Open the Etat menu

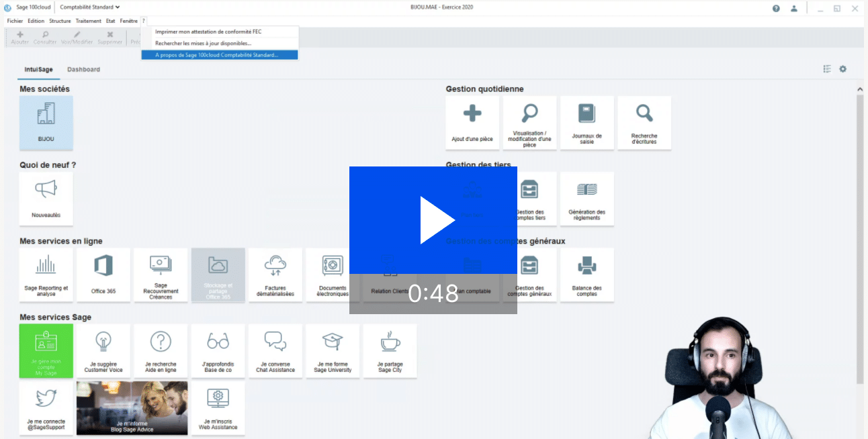[x=111, y=21]
